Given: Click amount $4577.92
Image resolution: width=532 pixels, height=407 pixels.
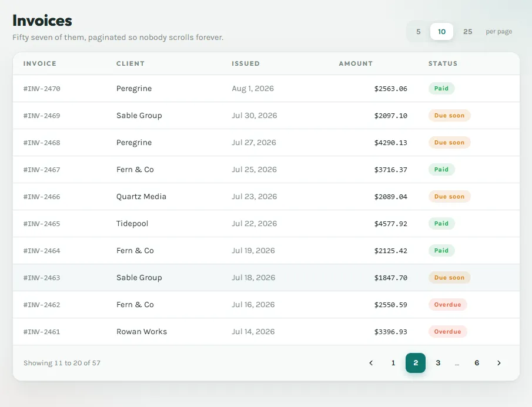Looking at the screenshot, I should pos(390,224).
